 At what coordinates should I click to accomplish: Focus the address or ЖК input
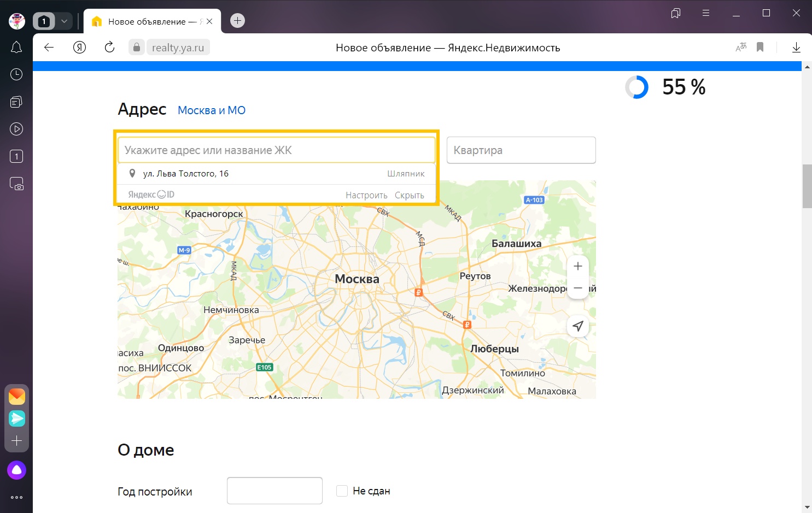(277, 150)
